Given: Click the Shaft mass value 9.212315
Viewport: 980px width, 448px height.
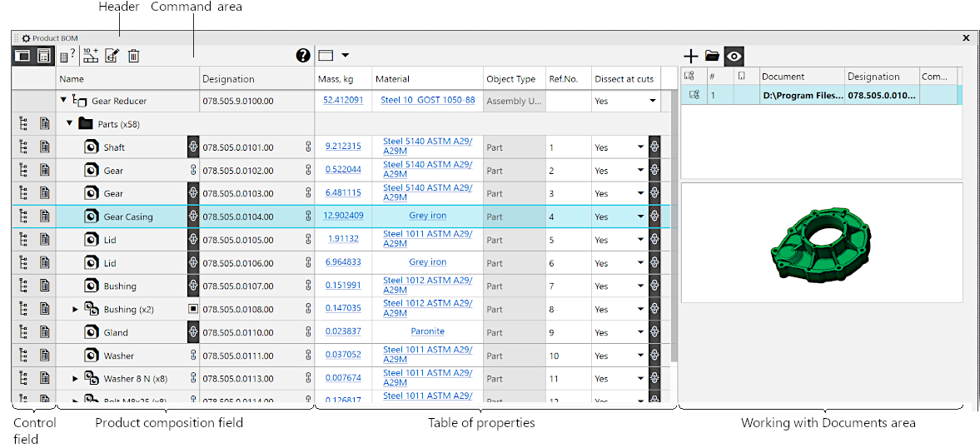Looking at the screenshot, I should coord(343,147).
